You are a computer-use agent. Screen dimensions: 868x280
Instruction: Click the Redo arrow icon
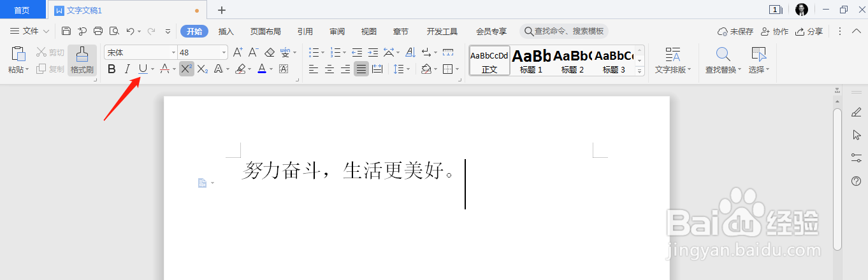(152, 31)
